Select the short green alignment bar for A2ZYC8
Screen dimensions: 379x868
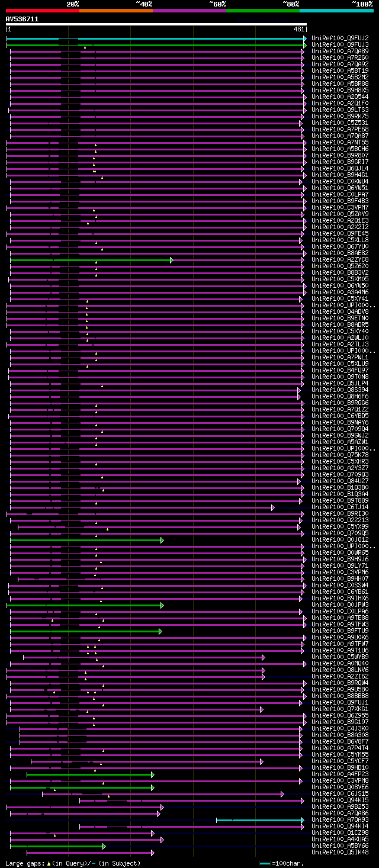click(x=91, y=260)
